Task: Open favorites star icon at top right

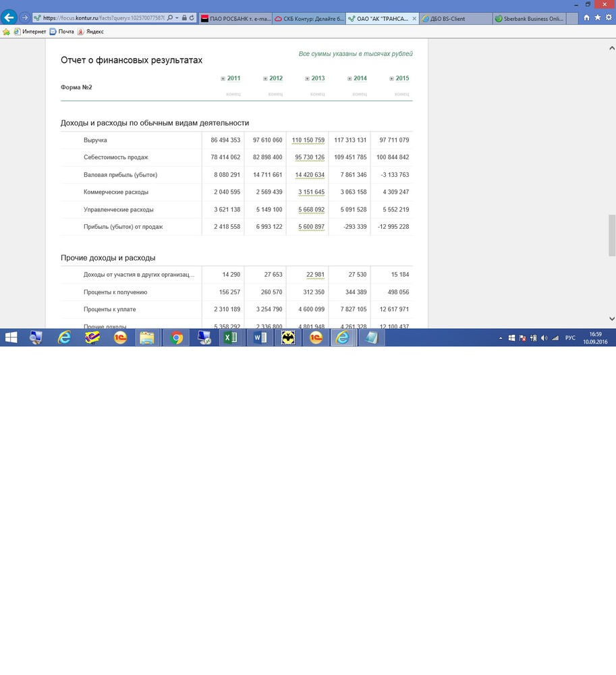Action: pos(598,18)
